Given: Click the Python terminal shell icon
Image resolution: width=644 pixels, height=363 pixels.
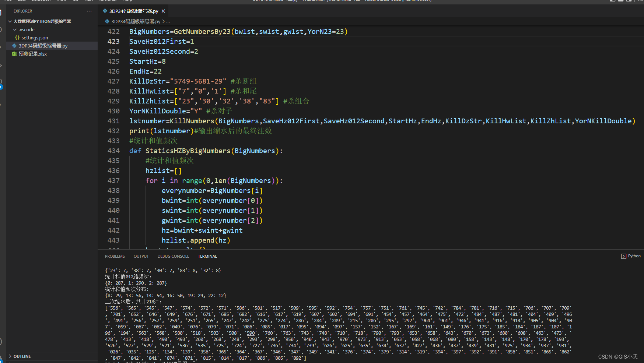Looking at the screenshot, I should tap(623, 256).
